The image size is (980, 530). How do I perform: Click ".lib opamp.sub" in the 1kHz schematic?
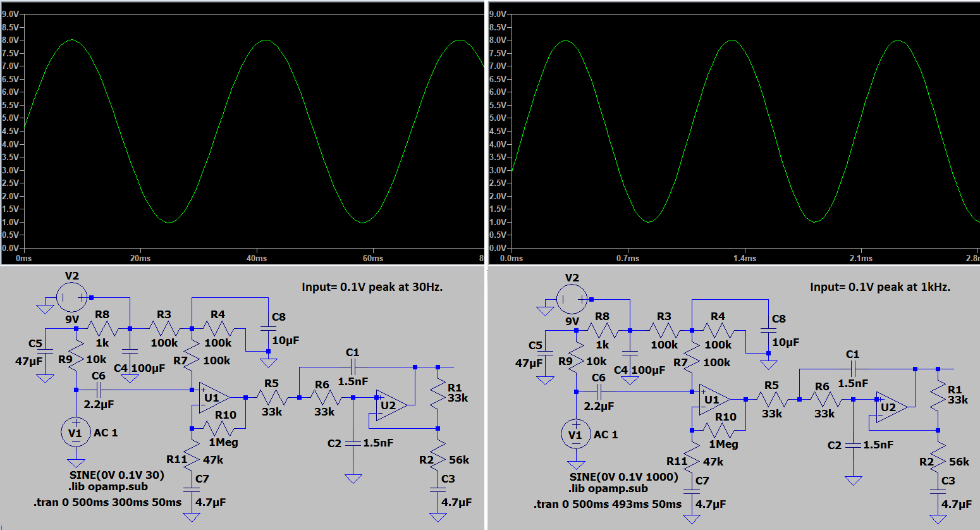[608, 489]
